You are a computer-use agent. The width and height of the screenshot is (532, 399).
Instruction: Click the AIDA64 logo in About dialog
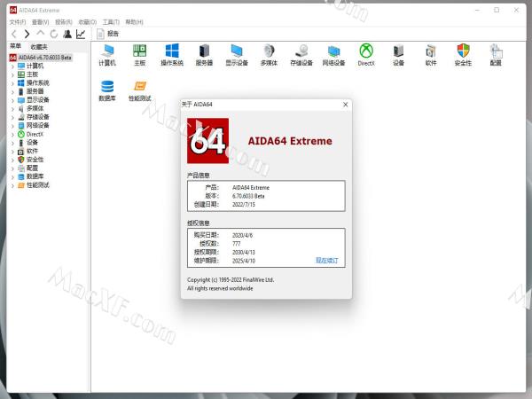coord(207,140)
